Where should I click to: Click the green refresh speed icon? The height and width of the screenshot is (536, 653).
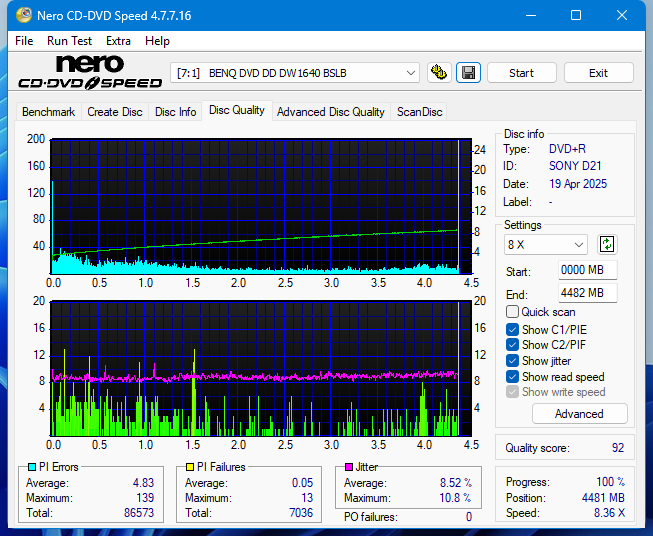[607, 244]
